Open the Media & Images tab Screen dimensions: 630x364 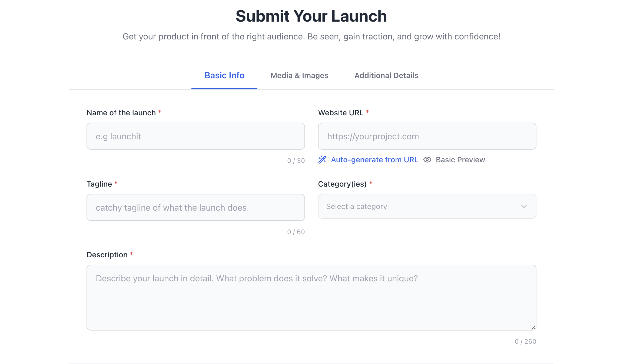(299, 75)
